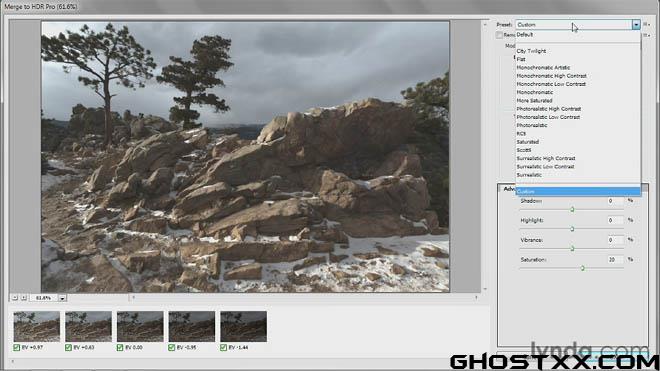The width and height of the screenshot is (660, 371).
Task: Select the EV 0.00 source thumbnail
Action: coord(140,326)
